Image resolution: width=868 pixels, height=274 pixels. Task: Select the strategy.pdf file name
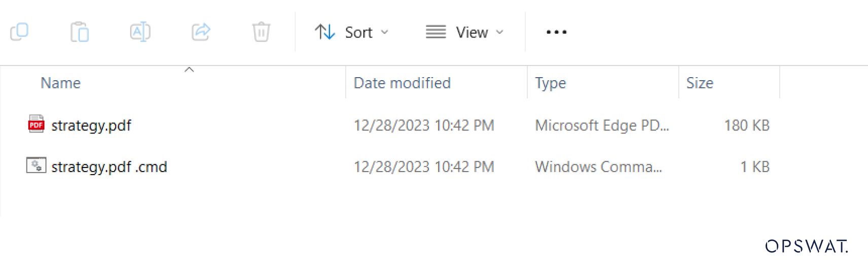pos(91,125)
